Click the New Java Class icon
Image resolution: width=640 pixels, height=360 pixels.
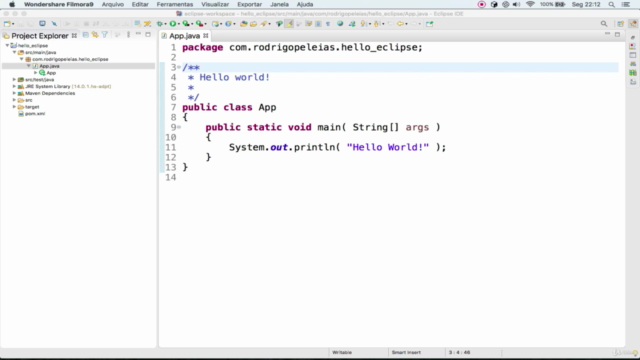point(228,24)
